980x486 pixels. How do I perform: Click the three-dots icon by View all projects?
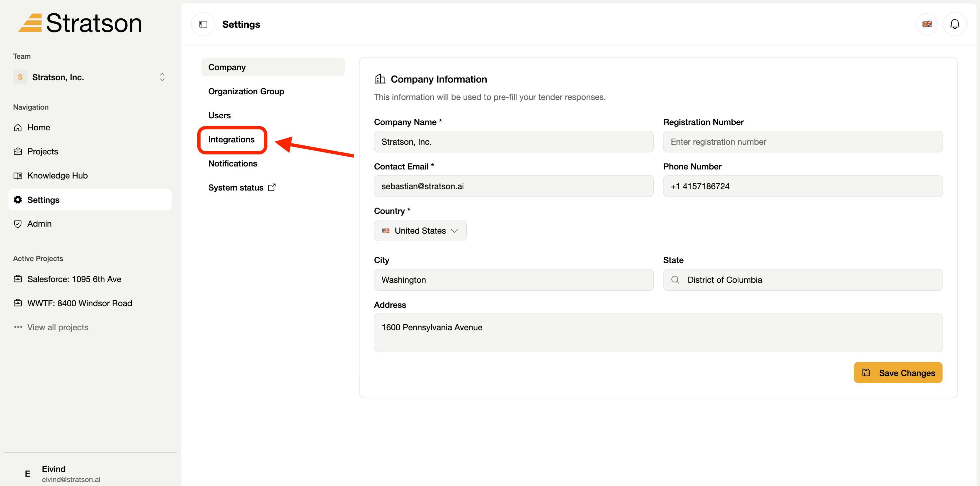[x=18, y=327]
